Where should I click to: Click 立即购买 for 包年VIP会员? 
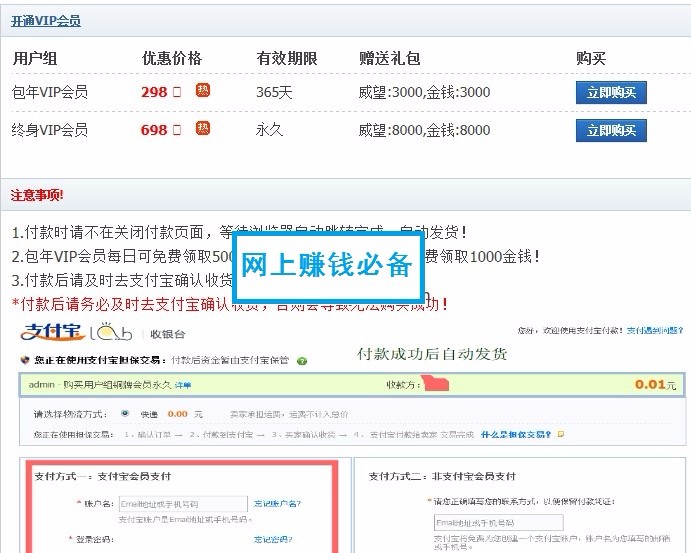(x=611, y=93)
